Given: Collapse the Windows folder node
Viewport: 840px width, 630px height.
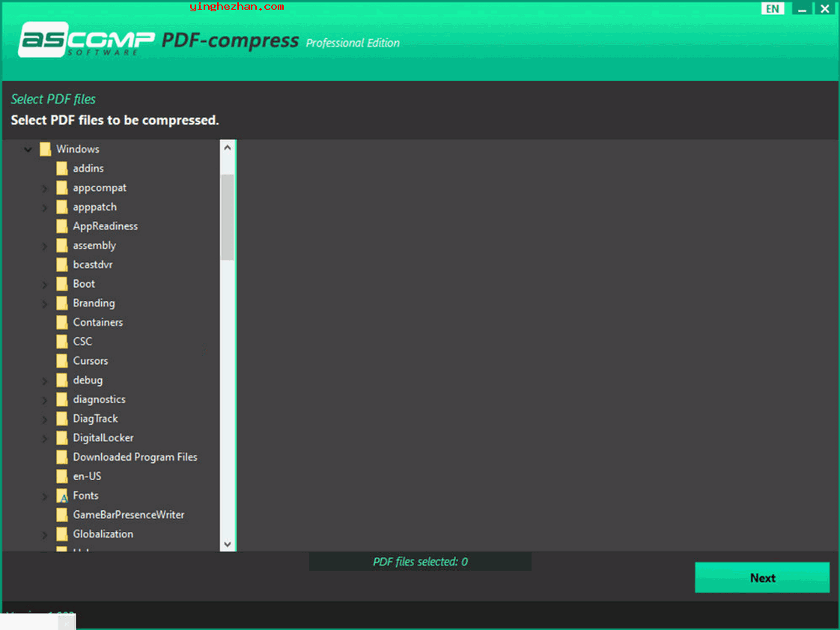Looking at the screenshot, I should (28, 150).
